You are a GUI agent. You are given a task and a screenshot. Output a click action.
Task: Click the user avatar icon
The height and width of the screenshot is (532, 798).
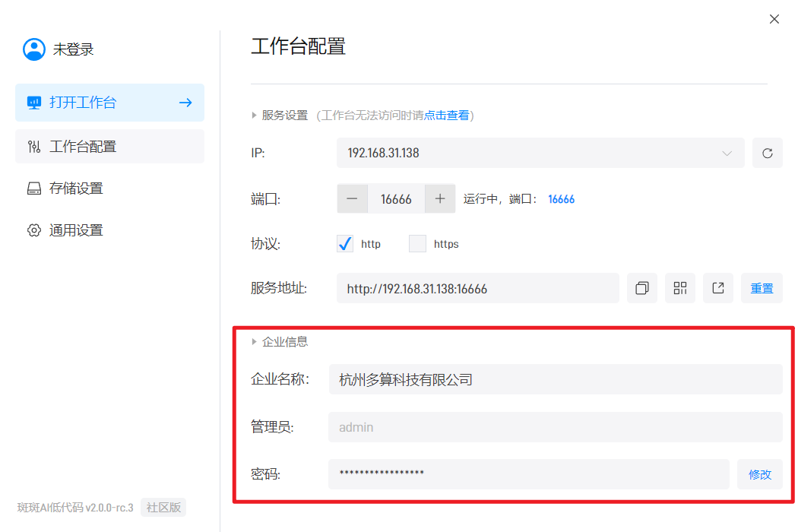34,49
